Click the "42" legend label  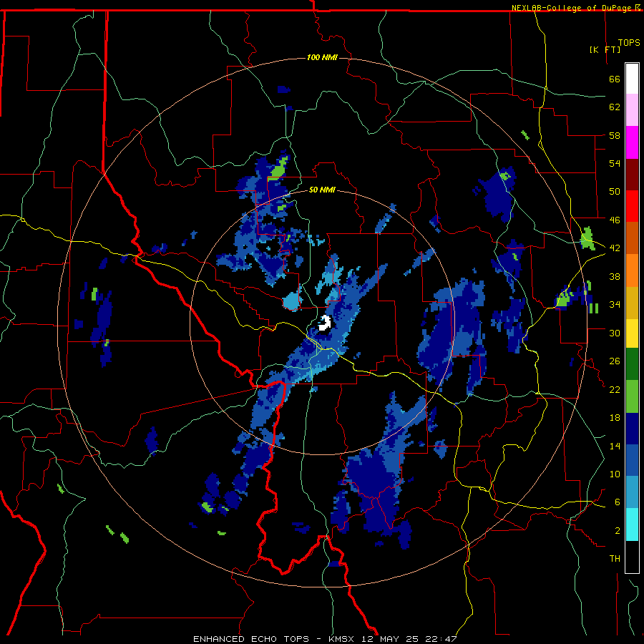pyautogui.click(x=615, y=248)
